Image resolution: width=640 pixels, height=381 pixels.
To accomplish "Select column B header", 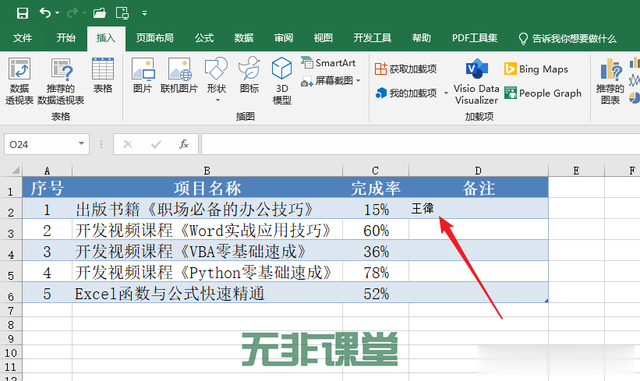I will [x=207, y=171].
